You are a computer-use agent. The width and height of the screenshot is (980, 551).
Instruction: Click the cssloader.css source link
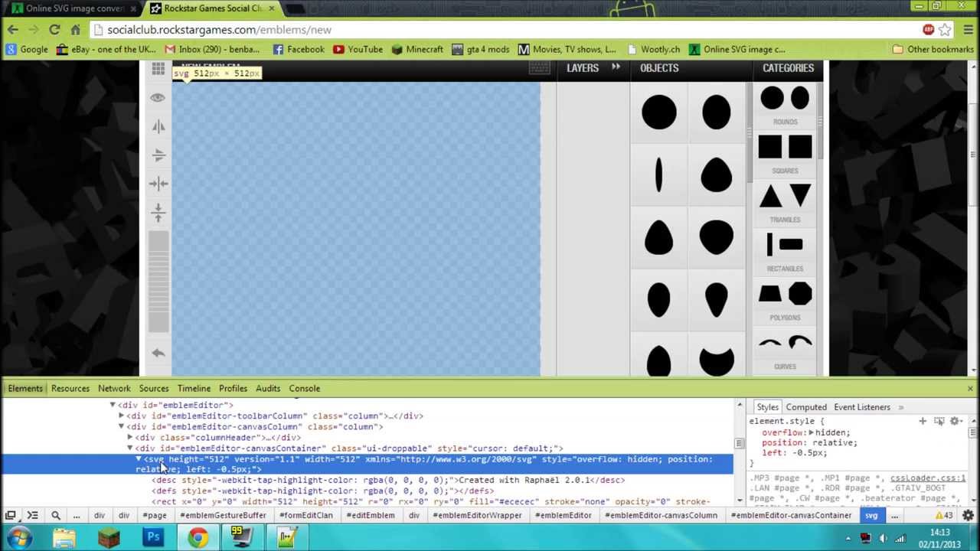pos(927,478)
